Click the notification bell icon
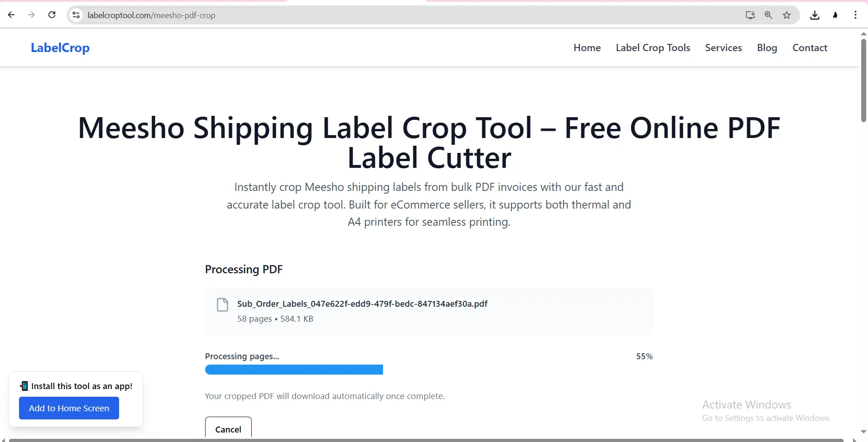This screenshot has width=868, height=442. 835,15
